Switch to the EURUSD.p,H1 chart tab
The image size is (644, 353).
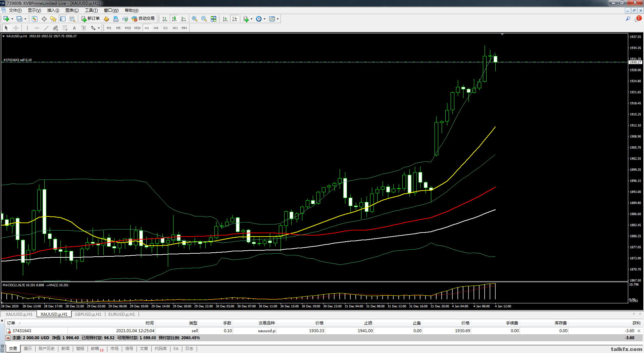[x=121, y=314]
